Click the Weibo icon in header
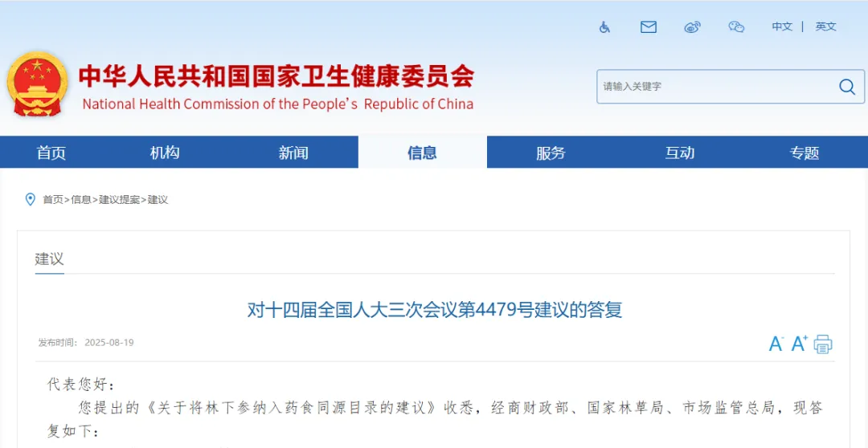The image size is (868, 448). click(692, 27)
